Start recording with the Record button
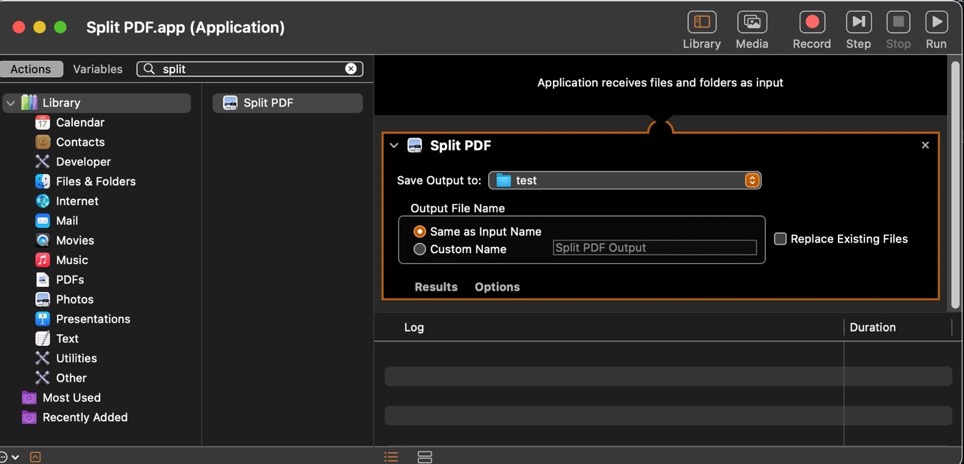This screenshot has height=464, width=964. pos(812,23)
